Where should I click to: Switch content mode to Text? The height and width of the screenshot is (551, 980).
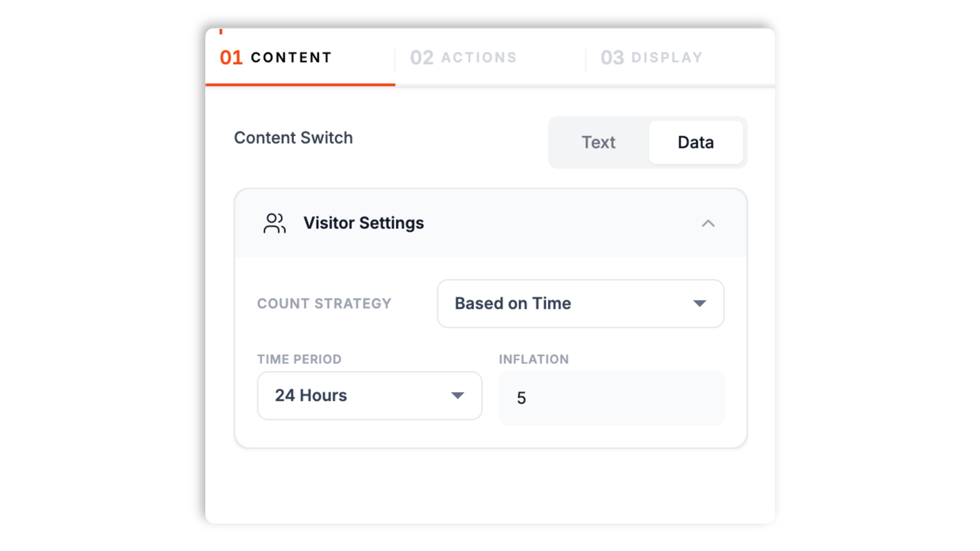598,142
